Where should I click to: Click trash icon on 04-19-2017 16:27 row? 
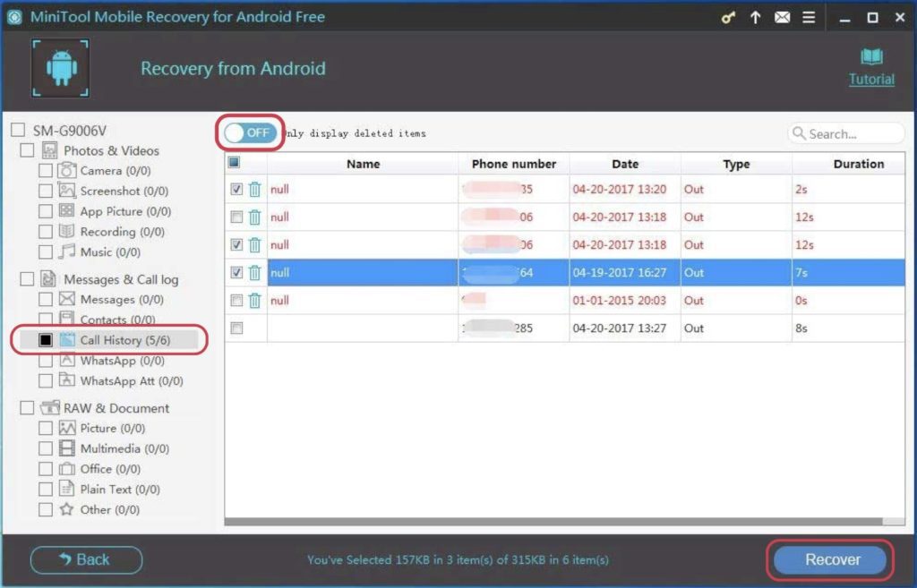click(x=254, y=272)
